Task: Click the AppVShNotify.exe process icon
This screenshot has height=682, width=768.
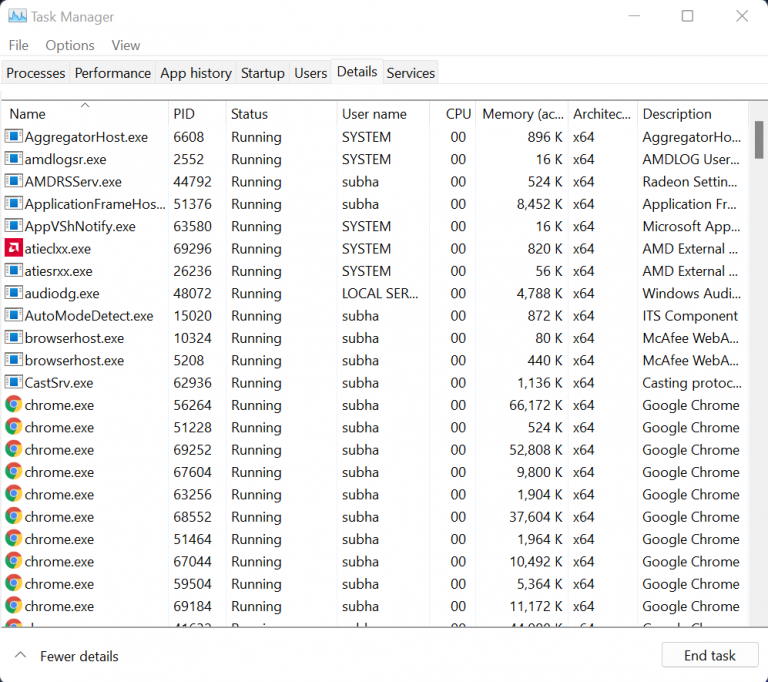Action: pos(13,226)
